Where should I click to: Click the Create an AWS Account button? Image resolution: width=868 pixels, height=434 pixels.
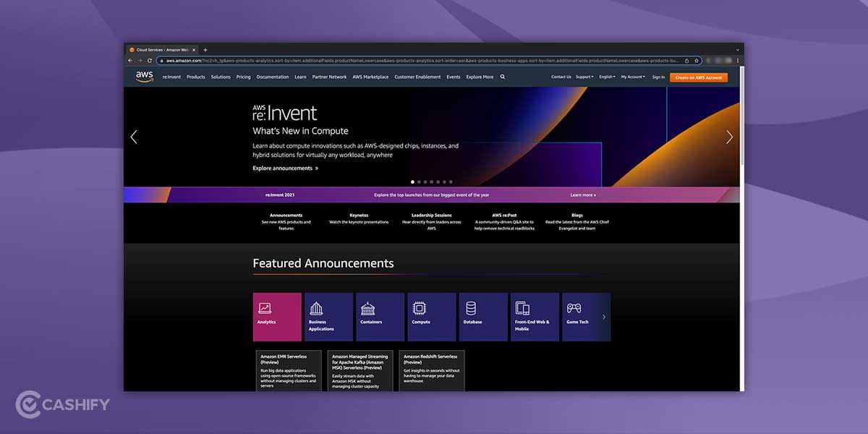tap(699, 77)
